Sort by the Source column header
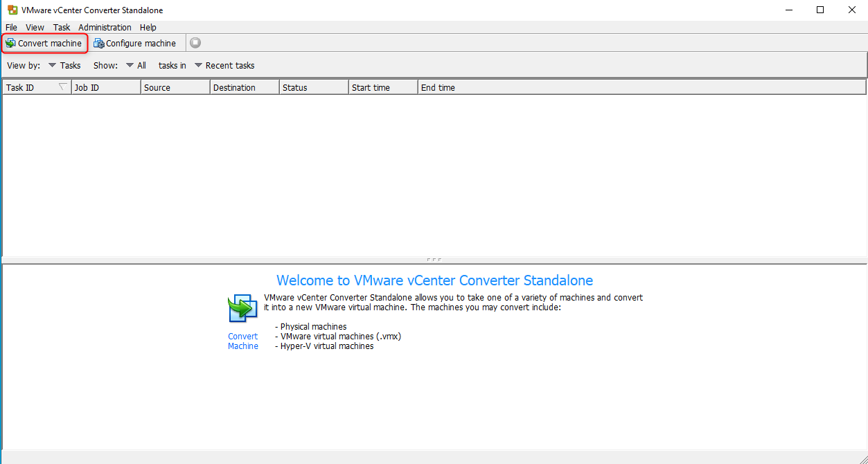The width and height of the screenshot is (868, 464). (x=175, y=87)
